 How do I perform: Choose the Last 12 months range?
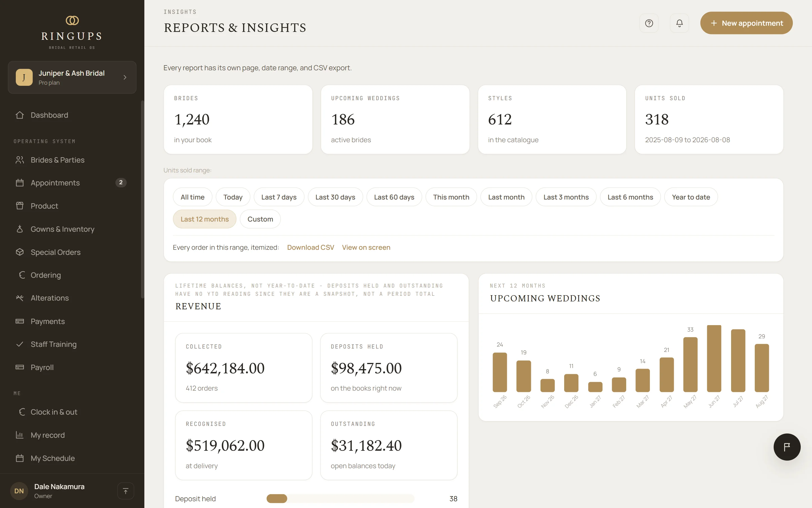(205, 219)
